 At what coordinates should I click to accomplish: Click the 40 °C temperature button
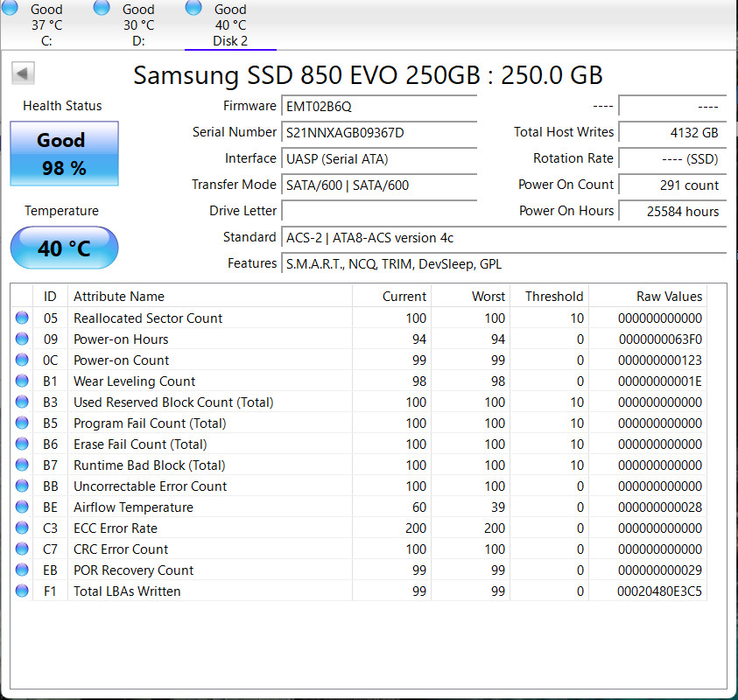[64, 248]
